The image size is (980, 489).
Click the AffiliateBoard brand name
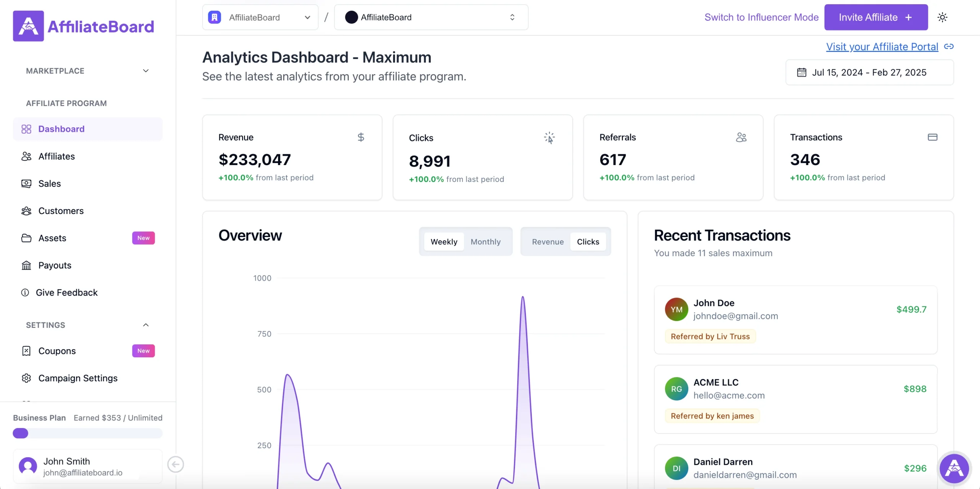coord(101,26)
